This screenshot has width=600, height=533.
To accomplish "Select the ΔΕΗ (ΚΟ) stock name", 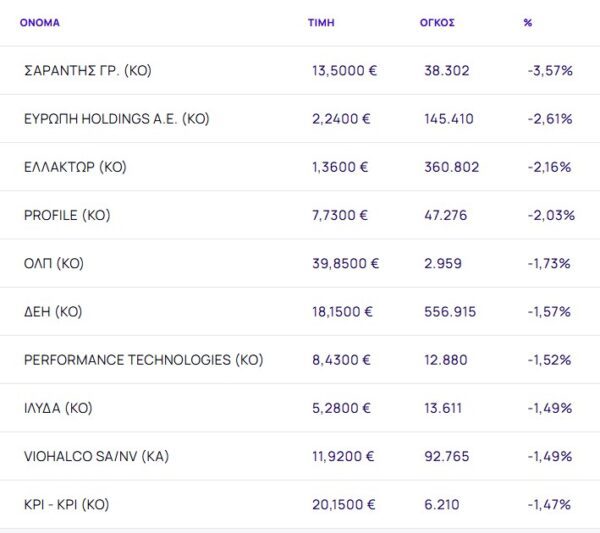I will [x=53, y=311].
